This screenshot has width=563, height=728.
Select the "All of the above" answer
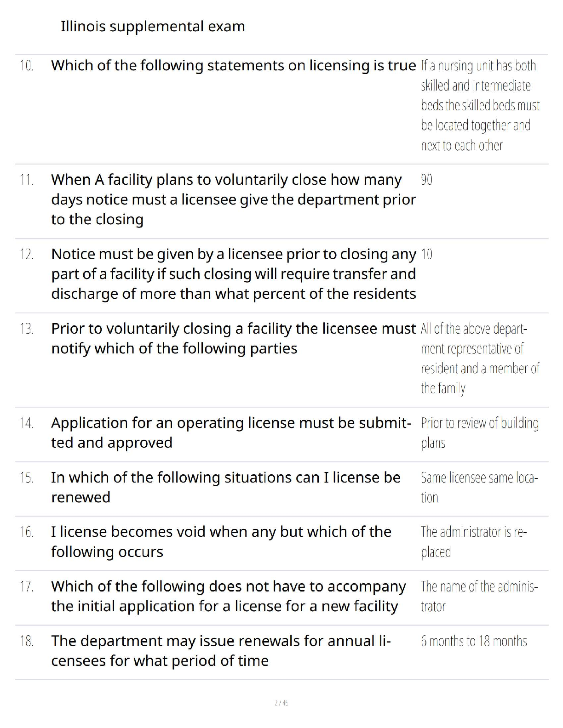tap(480, 358)
